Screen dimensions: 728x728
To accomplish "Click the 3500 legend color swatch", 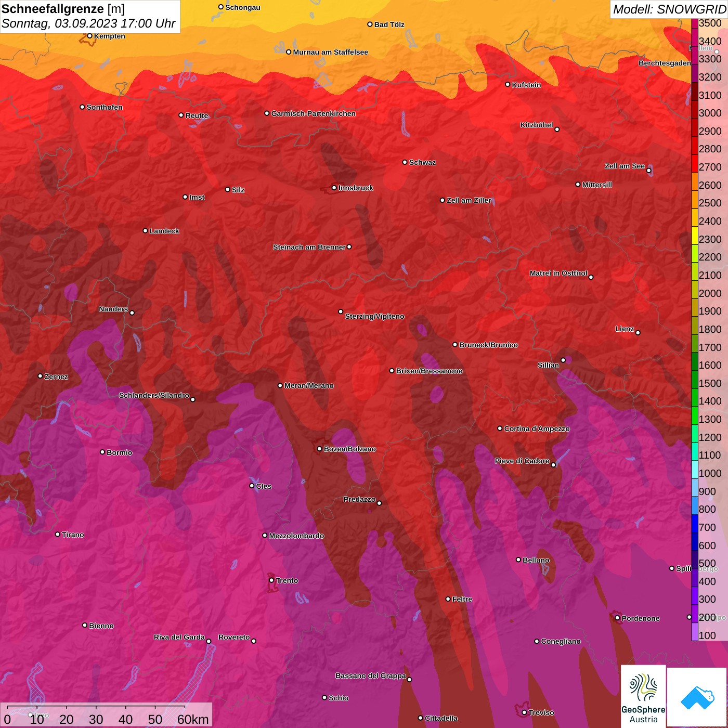I will (x=695, y=23).
